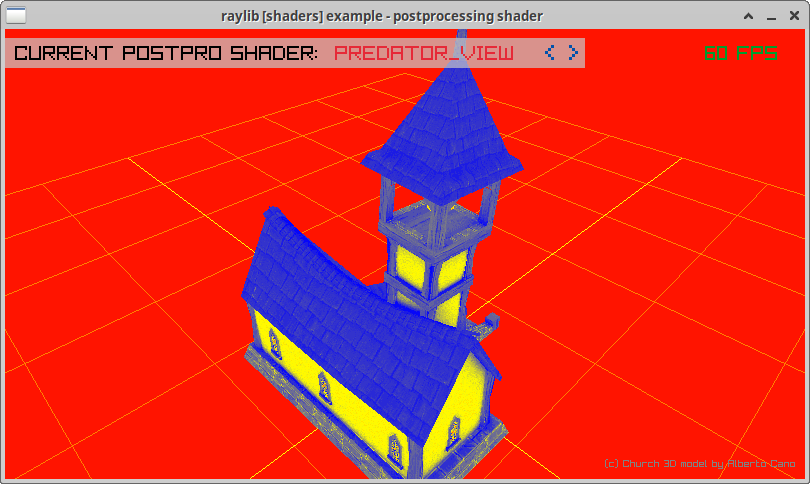This screenshot has width=810, height=484.
Task: Click the 60 FPS counter
Action: (741, 53)
